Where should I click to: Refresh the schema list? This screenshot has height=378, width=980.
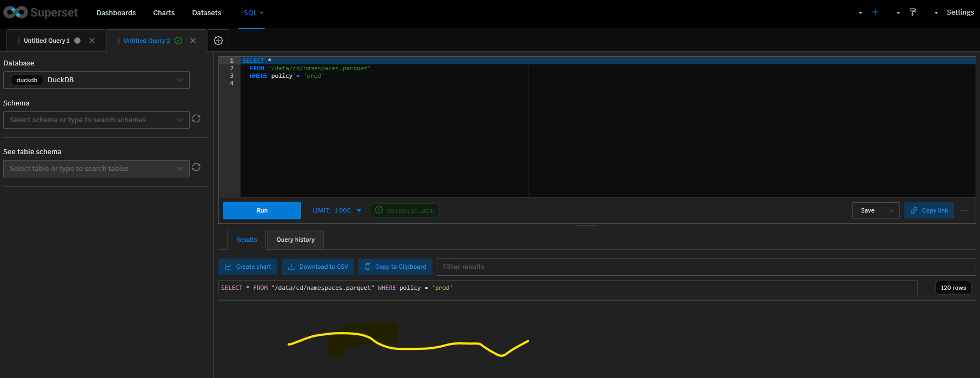(196, 118)
